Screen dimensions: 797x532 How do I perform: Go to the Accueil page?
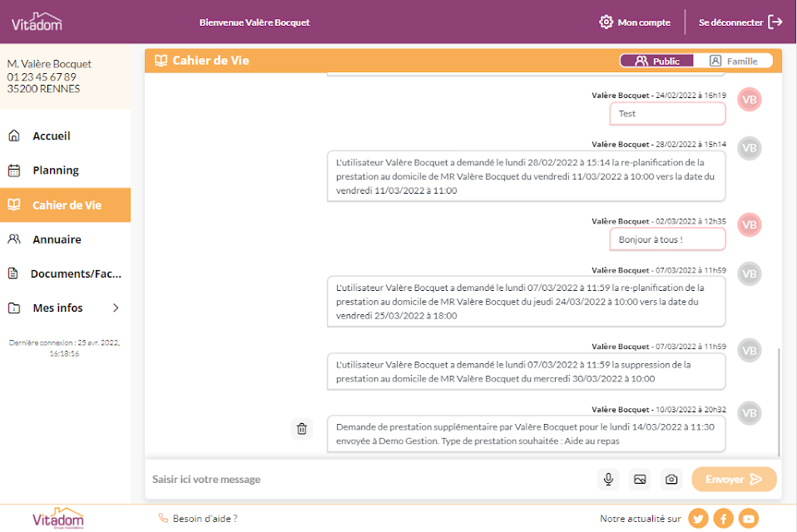pyautogui.click(x=65, y=136)
